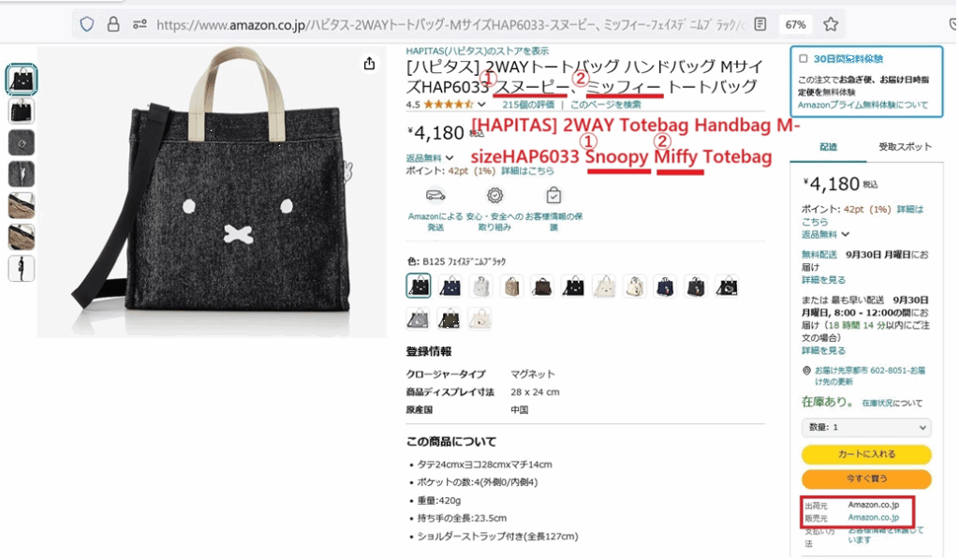
Task: Open reader view icon in address bar
Action: coord(760,24)
